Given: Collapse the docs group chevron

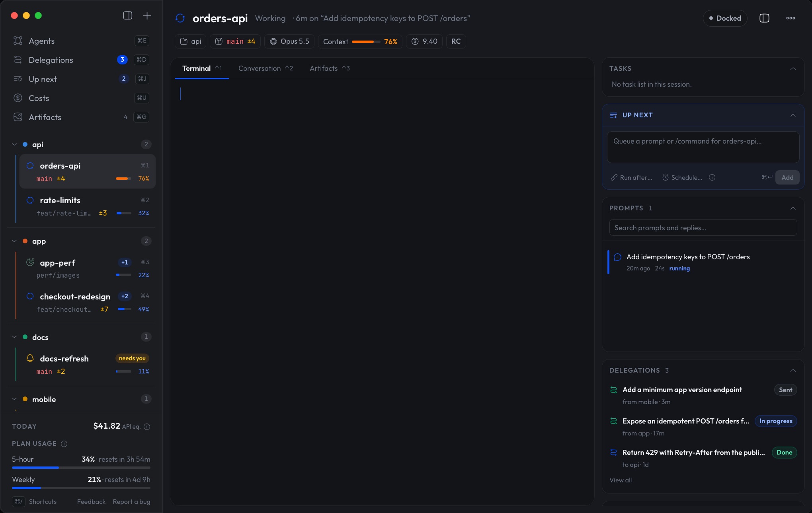Looking at the screenshot, I should (14, 337).
